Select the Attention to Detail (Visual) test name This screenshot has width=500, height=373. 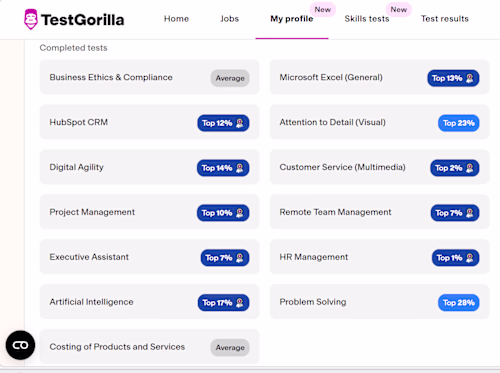(x=332, y=122)
